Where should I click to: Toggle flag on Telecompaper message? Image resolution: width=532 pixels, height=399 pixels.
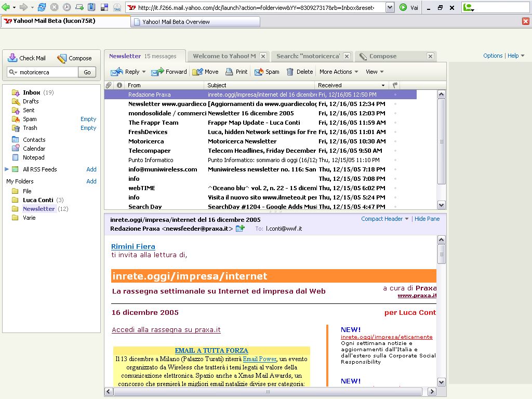pyautogui.click(x=395, y=151)
